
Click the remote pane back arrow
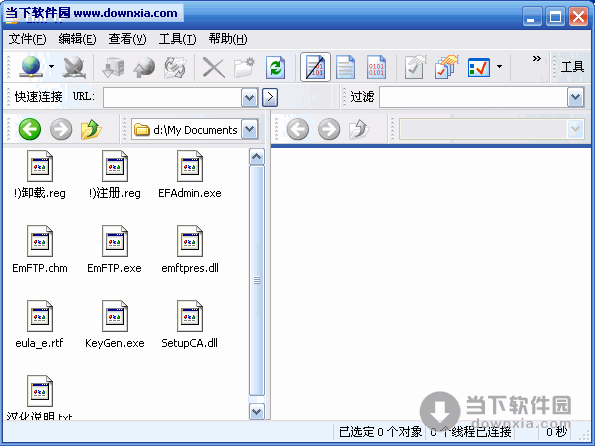[298, 129]
